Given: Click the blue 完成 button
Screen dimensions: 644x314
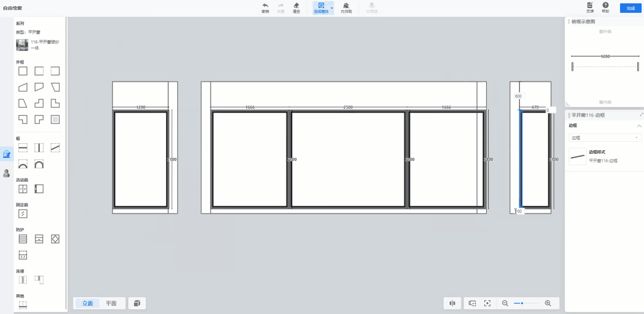Looking at the screenshot, I should (x=631, y=8).
